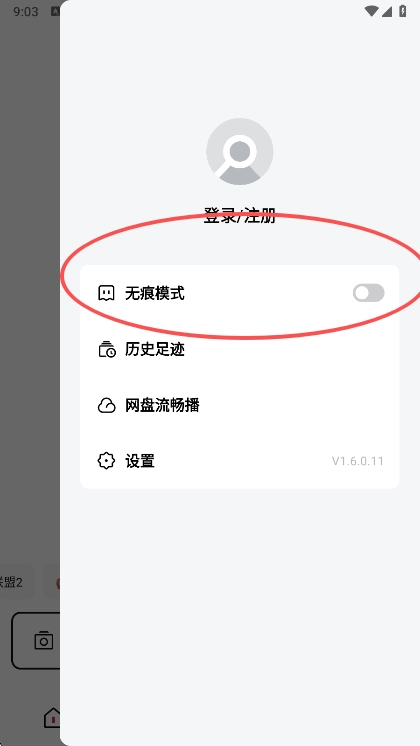Open the 历史足迹 menu entry
This screenshot has width=420, height=746.
(240, 349)
